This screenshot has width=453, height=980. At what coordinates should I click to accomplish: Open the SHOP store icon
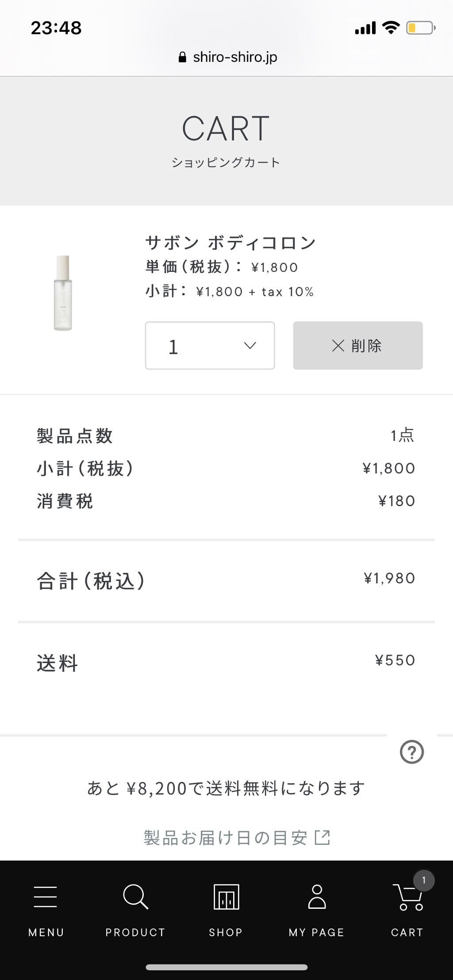pyautogui.click(x=226, y=896)
